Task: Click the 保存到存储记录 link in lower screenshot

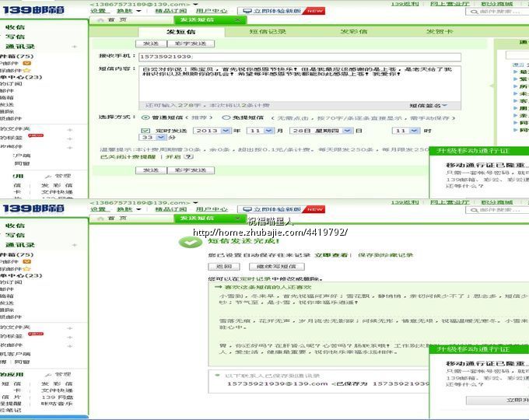Action: click(x=385, y=255)
